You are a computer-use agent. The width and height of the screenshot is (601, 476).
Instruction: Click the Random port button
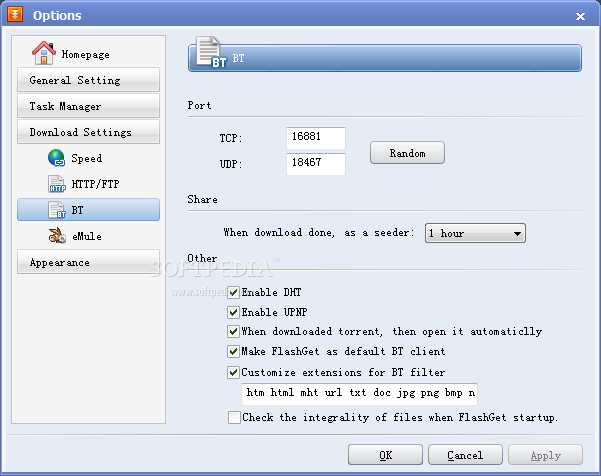click(x=407, y=153)
